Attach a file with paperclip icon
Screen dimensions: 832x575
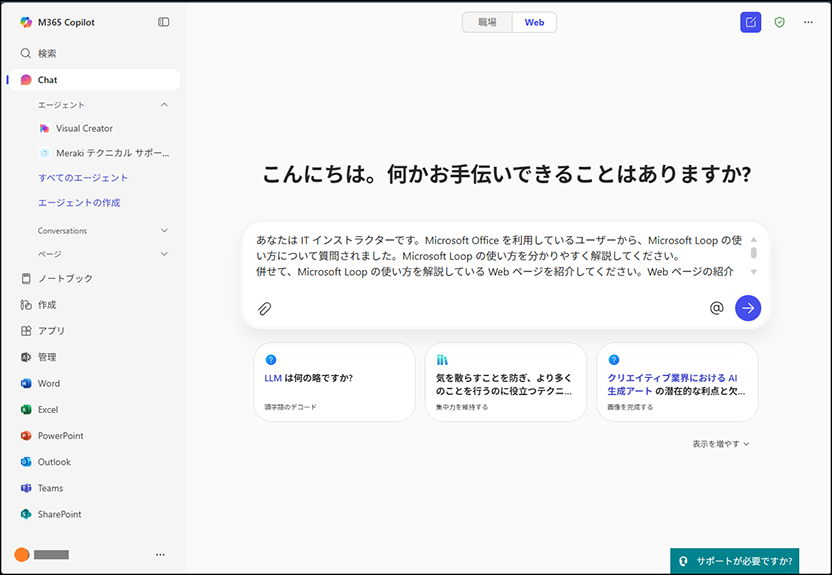pos(264,308)
